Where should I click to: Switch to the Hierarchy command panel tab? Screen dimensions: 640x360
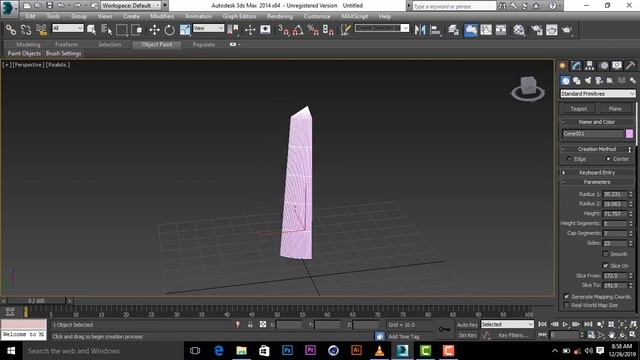coord(589,65)
